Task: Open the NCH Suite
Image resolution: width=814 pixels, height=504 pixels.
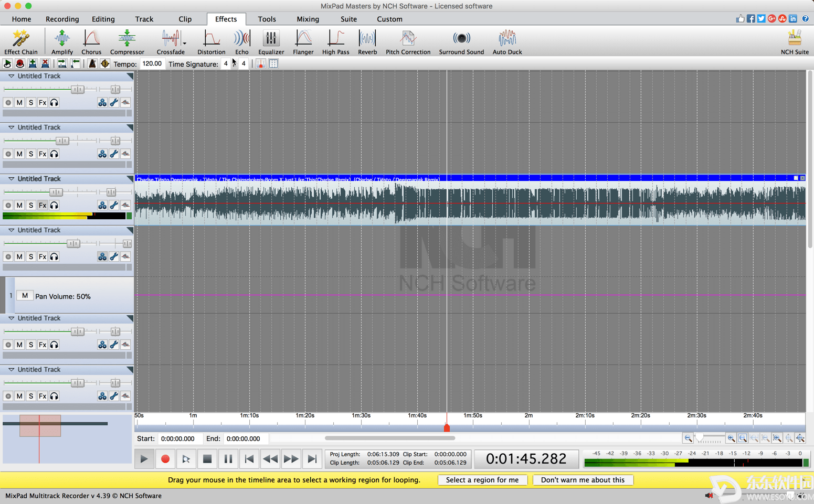Action: (795, 42)
